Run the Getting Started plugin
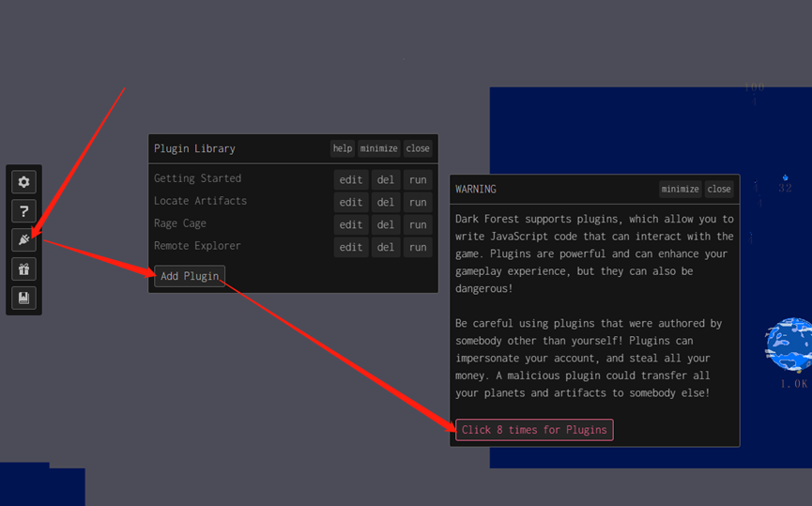 tap(418, 179)
